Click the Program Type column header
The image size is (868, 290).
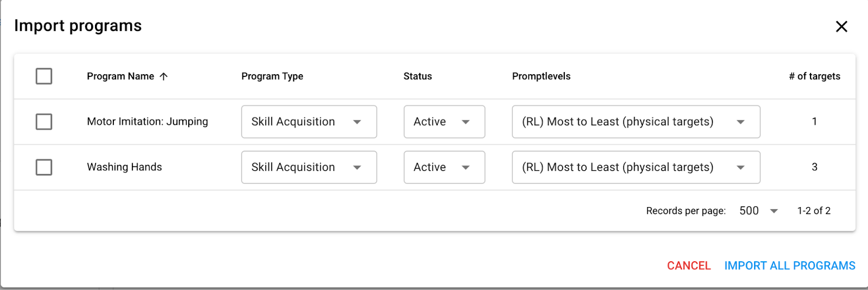(x=272, y=76)
